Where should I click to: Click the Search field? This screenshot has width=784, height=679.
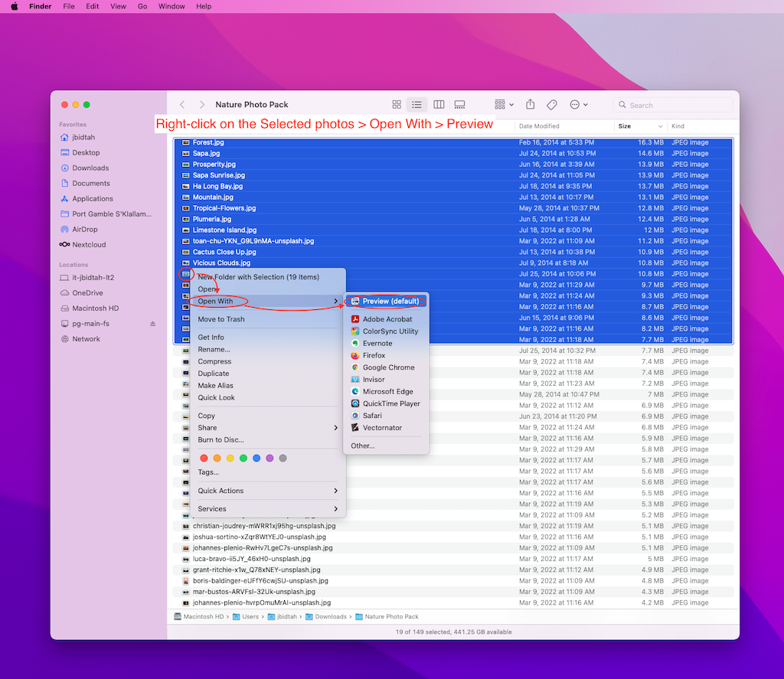point(672,105)
